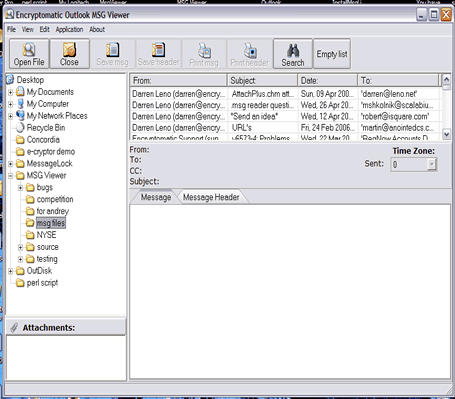The height and width of the screenshot is (399, 455).
Task: Switch to the Message Header tab
Action: tap(211, 197)
